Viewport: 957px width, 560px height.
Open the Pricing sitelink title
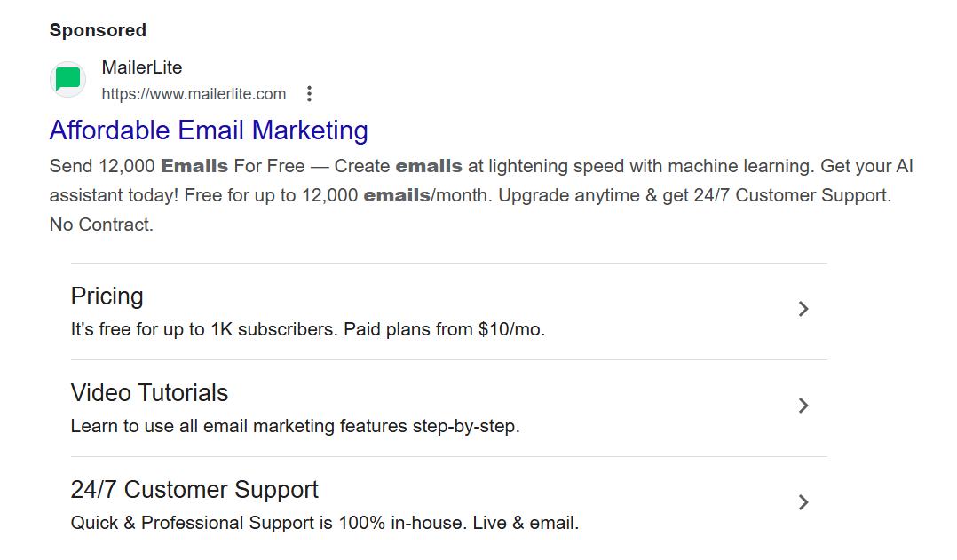pyautogui.click(x=107, y=296)
